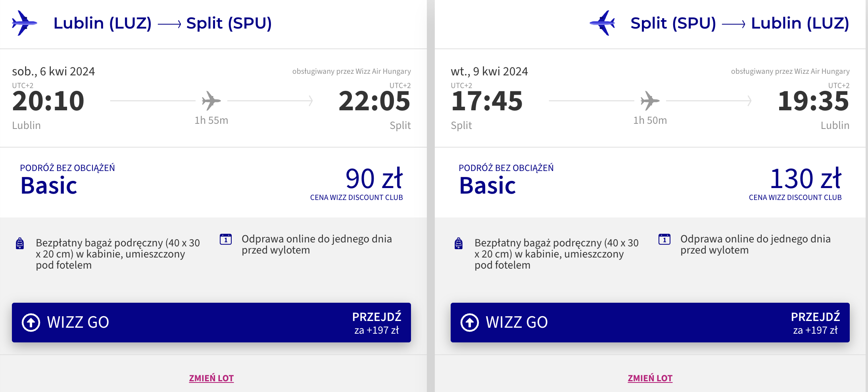This screenshot has height=392, width=868.
Task: Click calendar check-in icon in return card
Action: coord(664,239)
